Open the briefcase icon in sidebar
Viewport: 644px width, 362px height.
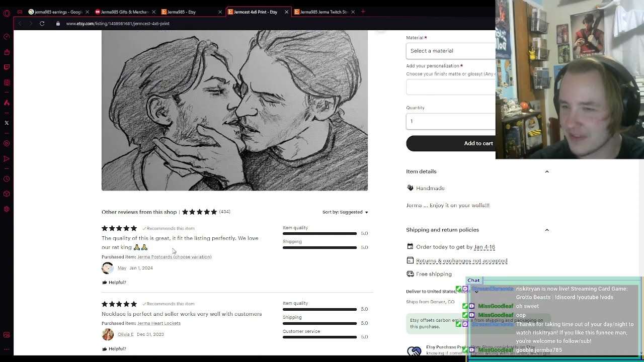click(7, 52)
